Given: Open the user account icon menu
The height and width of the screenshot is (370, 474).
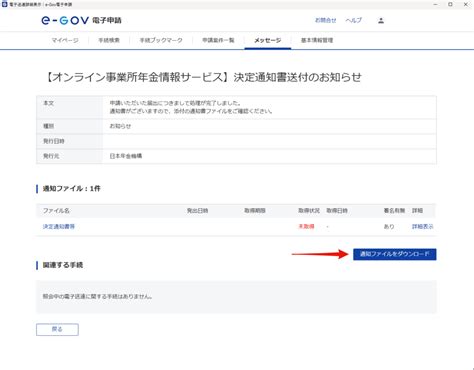Looking at the screenshot, I should coord(381,21).
